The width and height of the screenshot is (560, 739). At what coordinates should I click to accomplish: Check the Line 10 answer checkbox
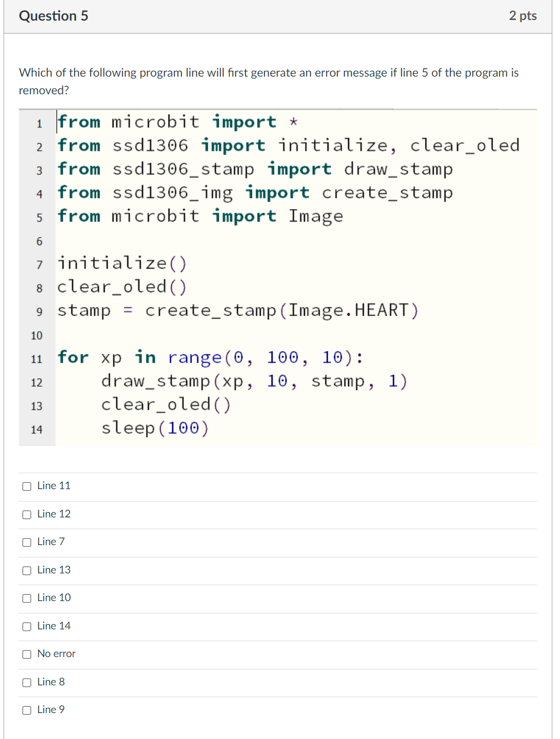pos(26,598)
